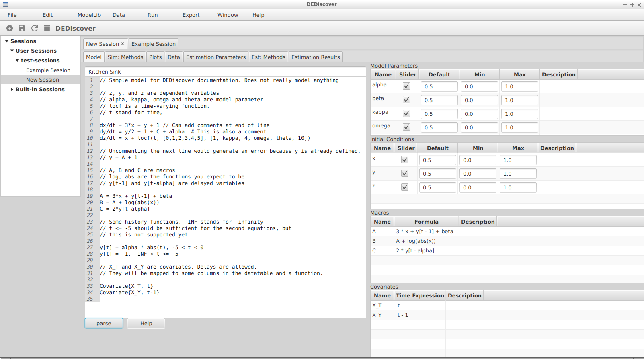Switch to the Data tab in session
The width and height of the screenshot is (644, 359).
[174, 57]
